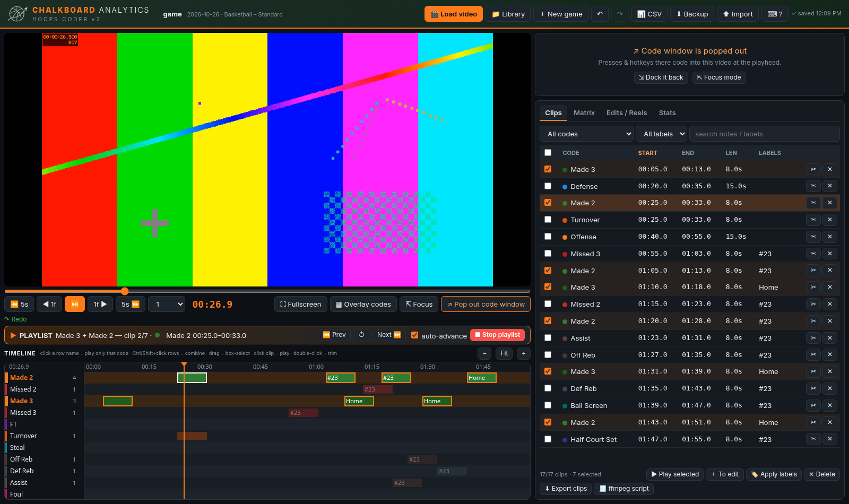Select the Turnover row in timeline code list
Viewport: 849px width, 504px height.
point(44,436)
